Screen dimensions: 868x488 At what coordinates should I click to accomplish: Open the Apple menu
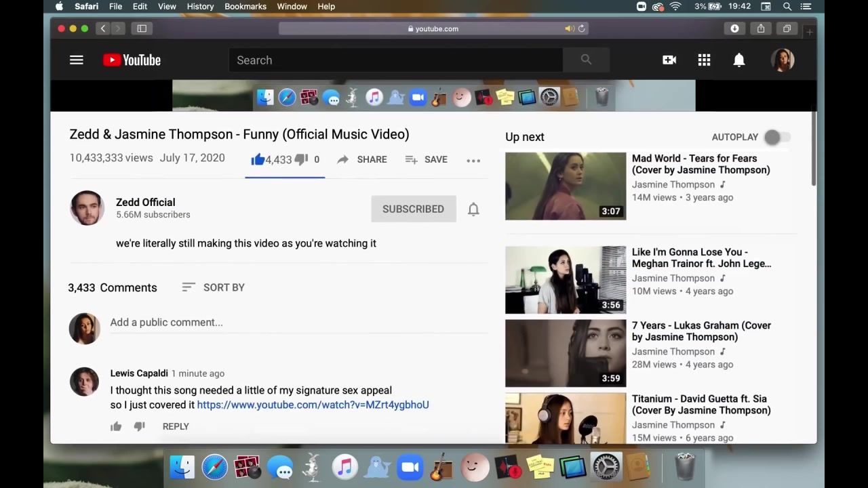pos(59,6)
